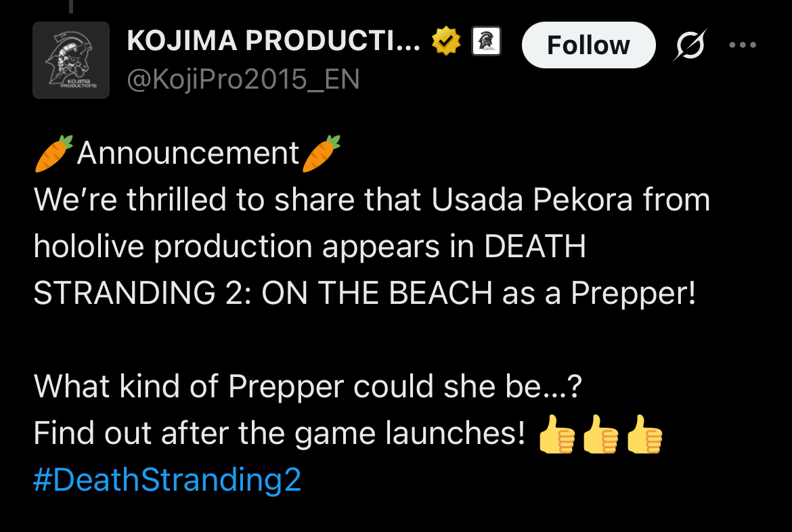Click the last thumbs up emoji

point(644,434)
